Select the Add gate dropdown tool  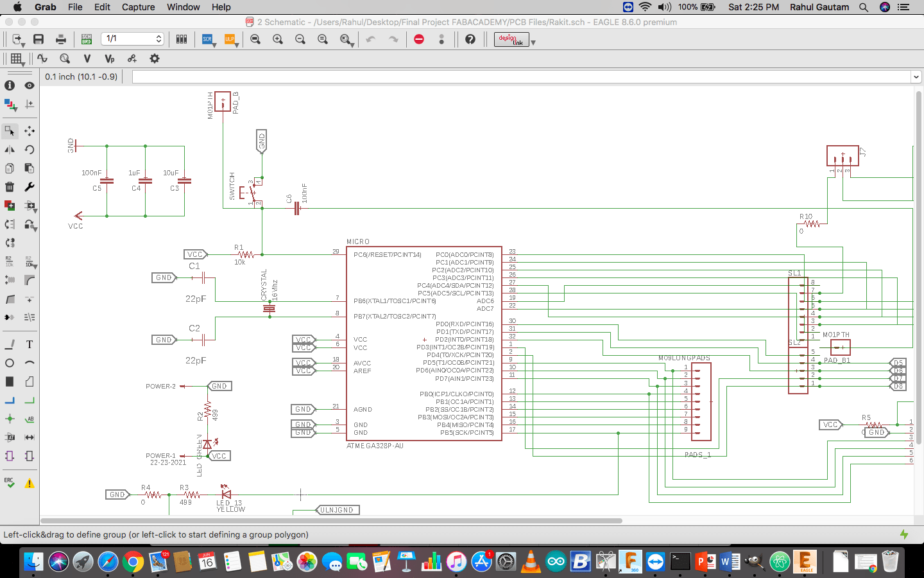pos(30,206)
